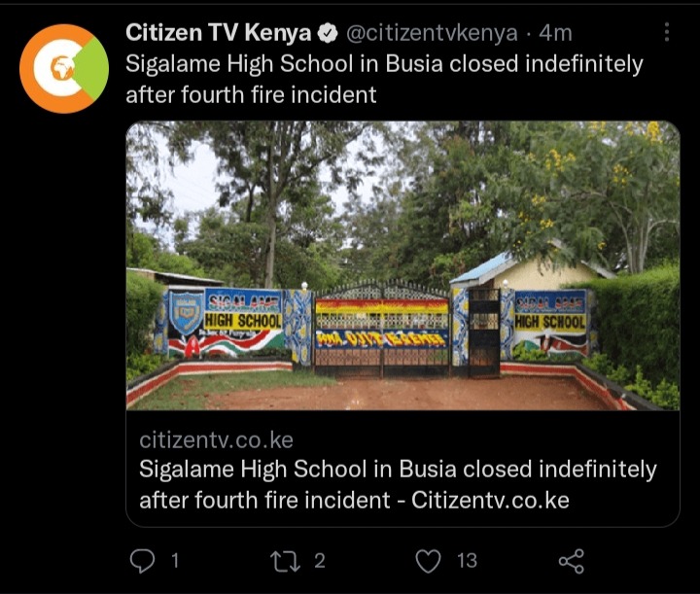Click the reply speech bubble icon
The width and height of the screenshot is (700, 594).
tap(142, 561)
